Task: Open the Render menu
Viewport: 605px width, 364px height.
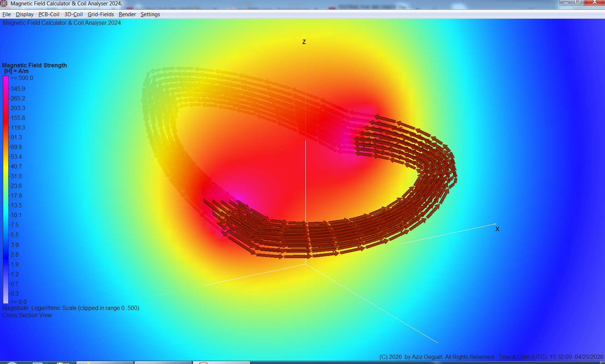Action: click(127, 14)
